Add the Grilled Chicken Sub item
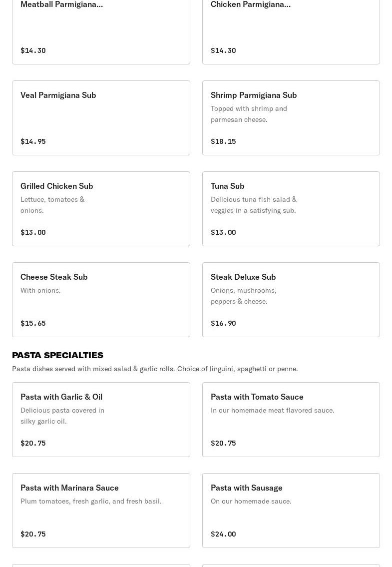 click(101, 209)
